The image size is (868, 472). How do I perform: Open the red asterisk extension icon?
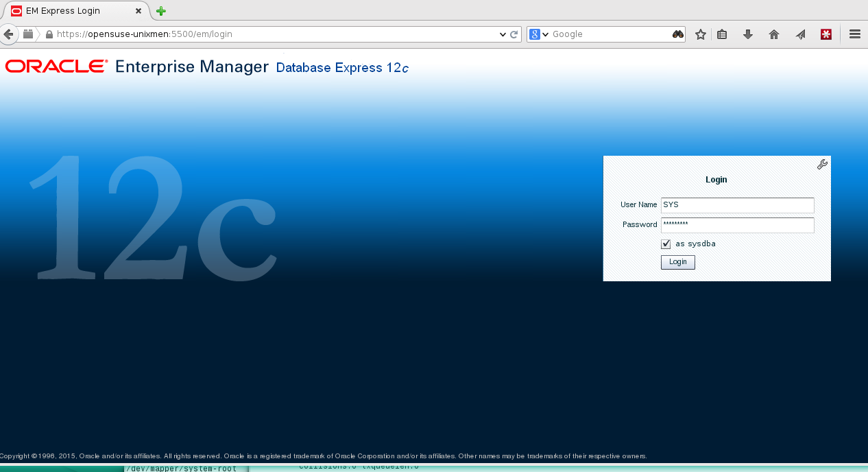click(826, 34)
